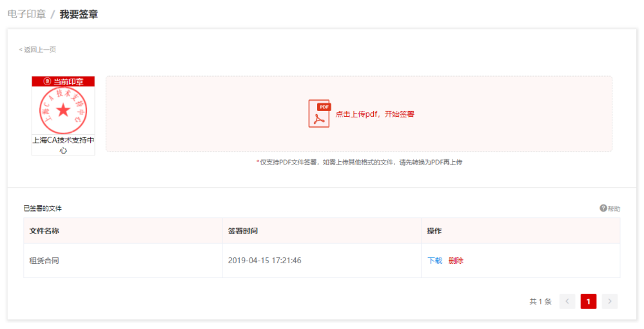
Task: Open the 电子印章 breadcrumb
Action: pyautogui.click(x=26, y=14)
